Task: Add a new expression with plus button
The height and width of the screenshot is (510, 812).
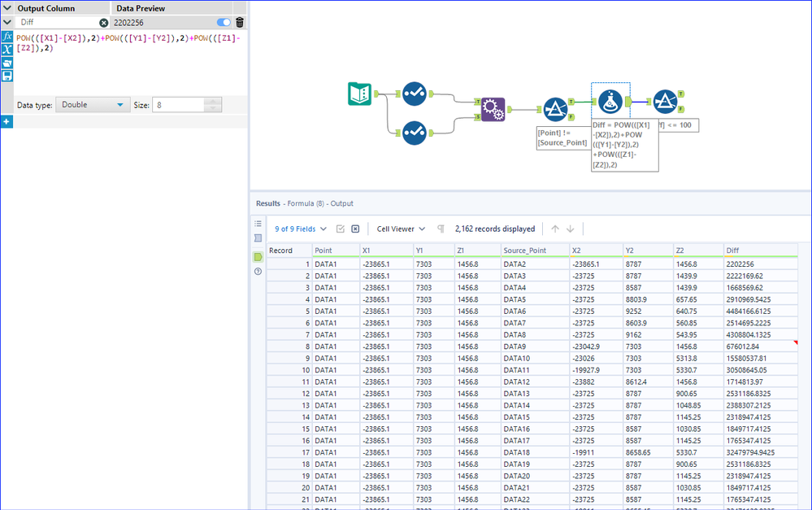Action: 7,121
